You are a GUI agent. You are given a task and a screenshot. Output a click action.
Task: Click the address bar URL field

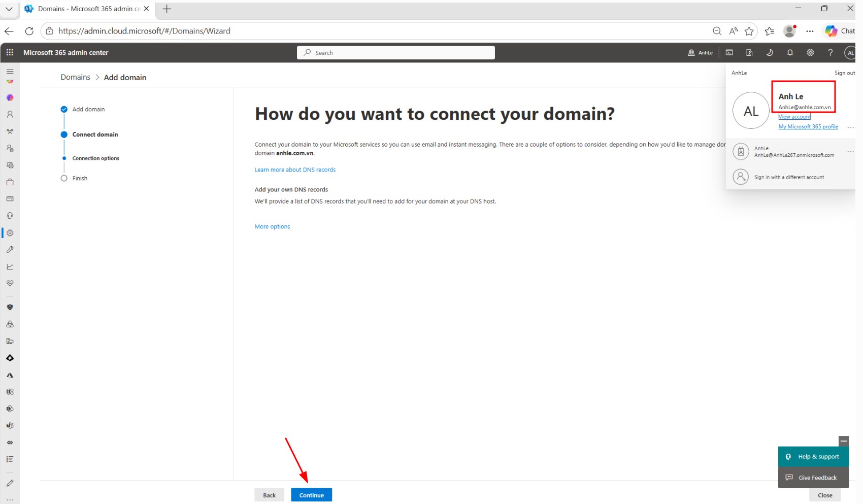click(x=376, y=31)
